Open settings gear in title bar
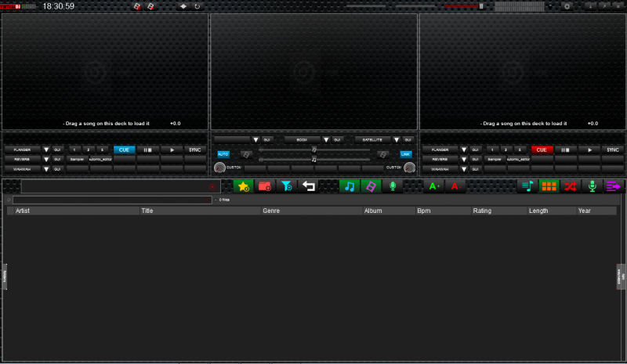Viewport: 627px width, 364px height. [567, 6]
